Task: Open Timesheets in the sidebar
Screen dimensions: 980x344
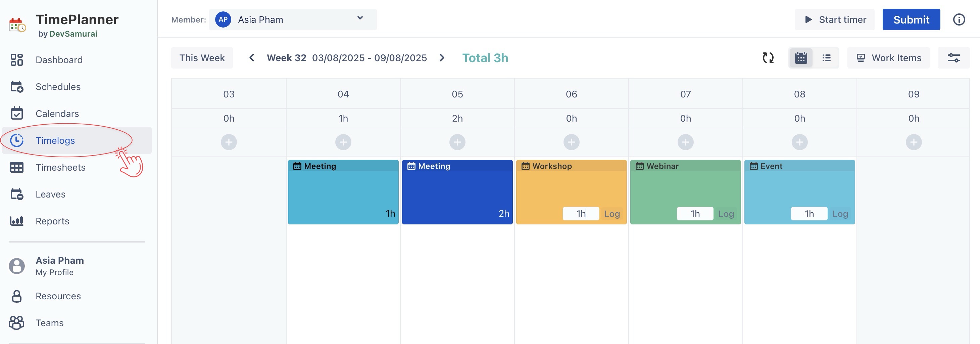Action: 60,167
